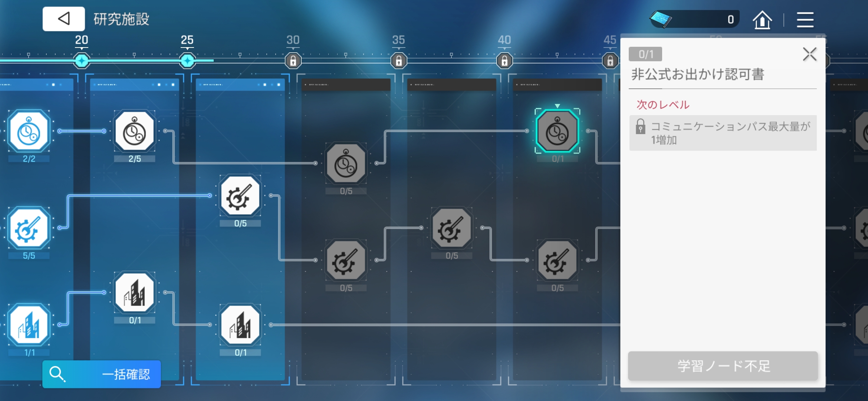Image resolution: width=868 pixels, height=401 pixels.
Task: Click the 一括確認 magnifier button
Action: click(102, 374)
